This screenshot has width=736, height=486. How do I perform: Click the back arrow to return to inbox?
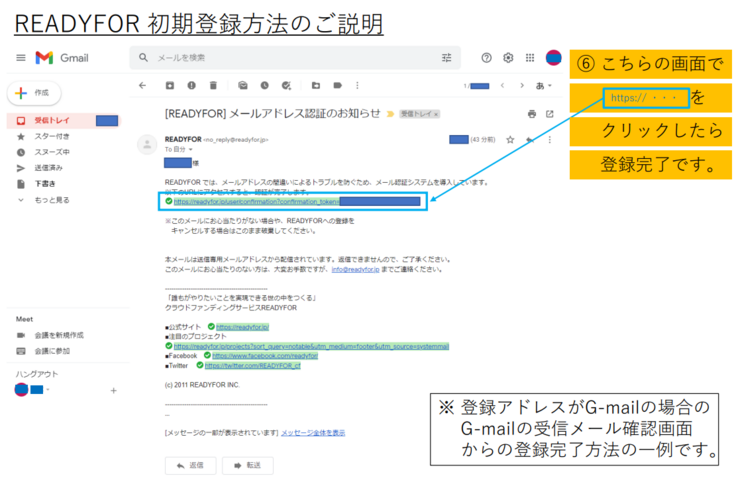143,86
